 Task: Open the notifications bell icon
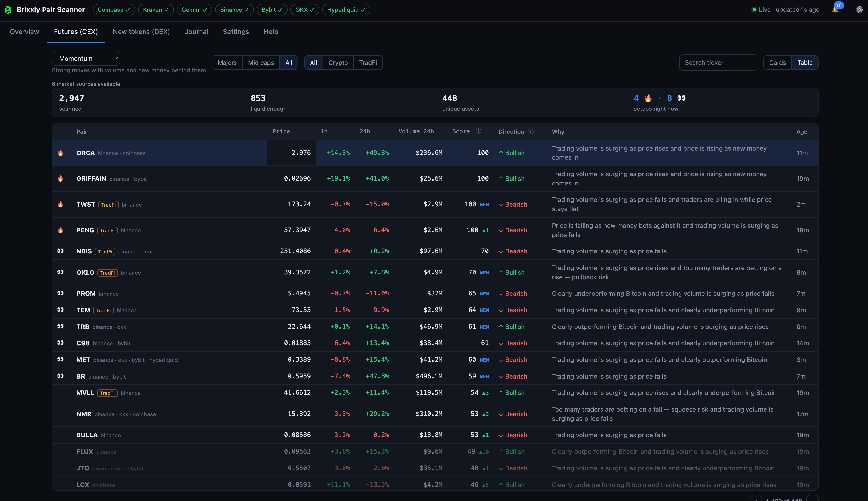pyautogui.click(x=835, y=10)
